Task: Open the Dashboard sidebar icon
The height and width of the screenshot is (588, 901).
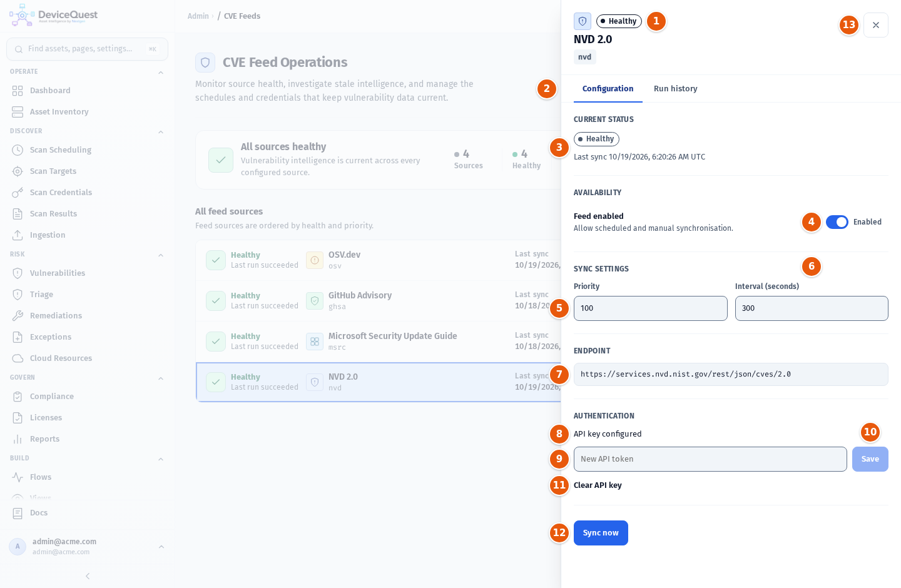Action: (18, 91)
